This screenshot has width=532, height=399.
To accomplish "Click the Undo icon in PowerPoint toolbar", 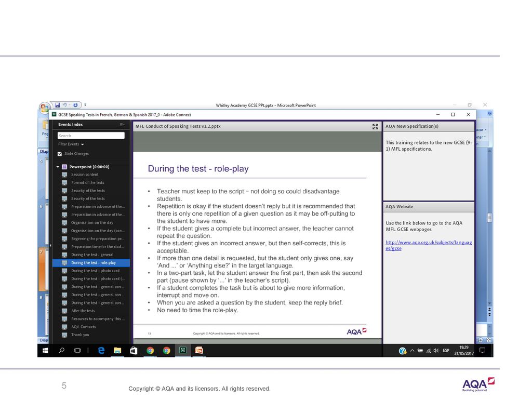I will pos(64,105).
